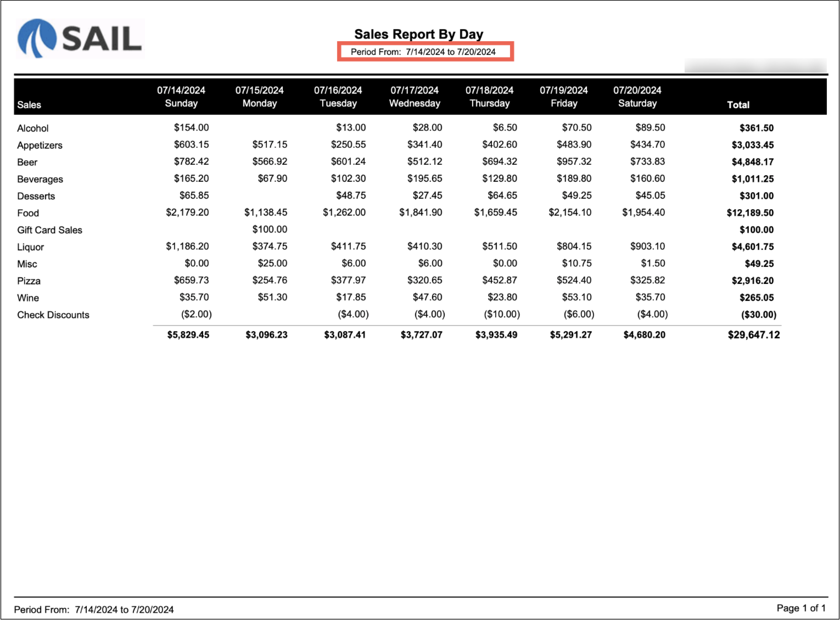Select the Alcohol row label
This screenshot has width=840, height=620.
pos(33,128)
